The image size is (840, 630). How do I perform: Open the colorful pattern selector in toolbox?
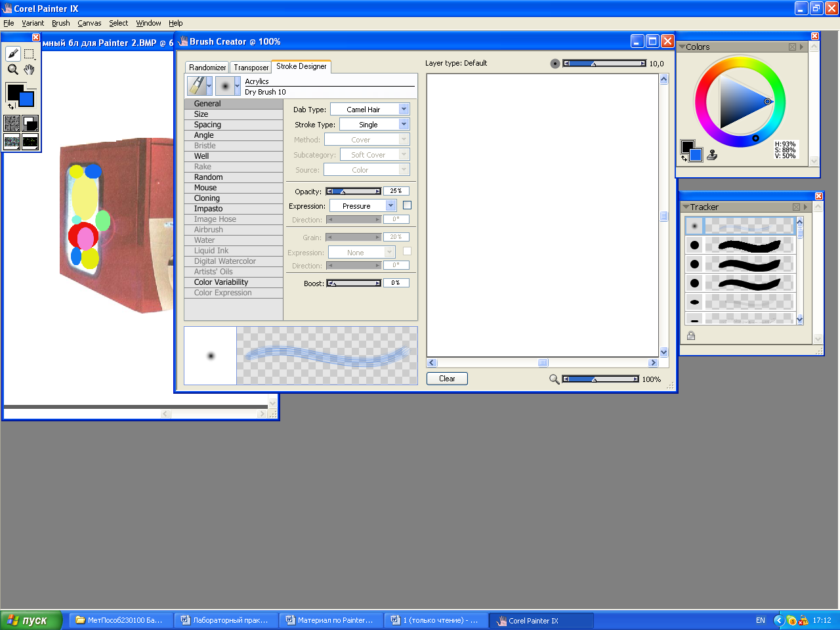(12, 141)
